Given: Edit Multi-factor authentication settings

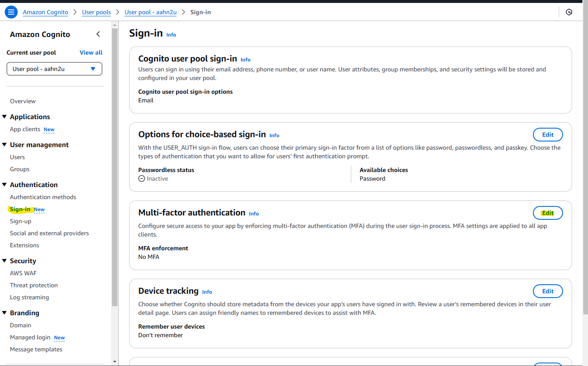Looking at the screenshot, I should click(x=548, y=212).
